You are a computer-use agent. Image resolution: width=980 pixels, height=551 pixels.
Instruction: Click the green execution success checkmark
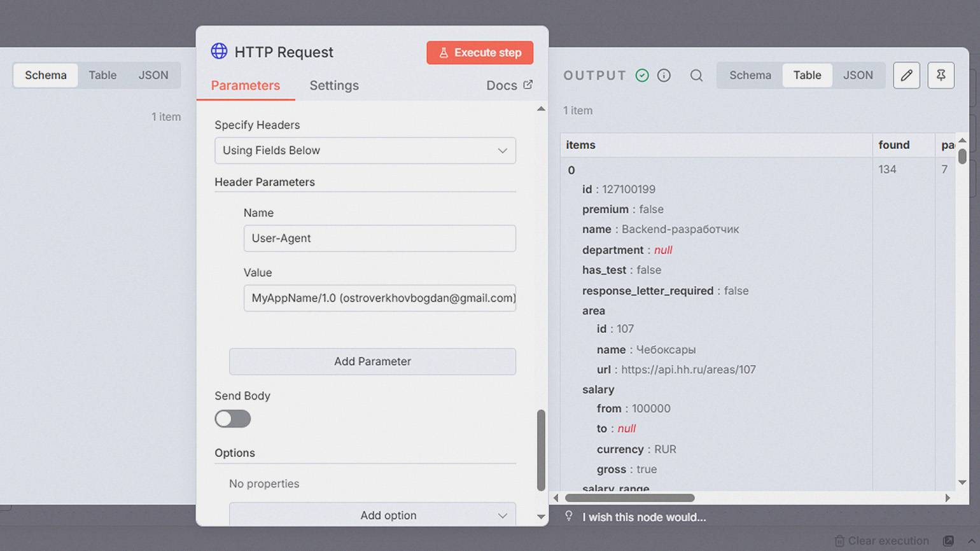pos(642,76)
